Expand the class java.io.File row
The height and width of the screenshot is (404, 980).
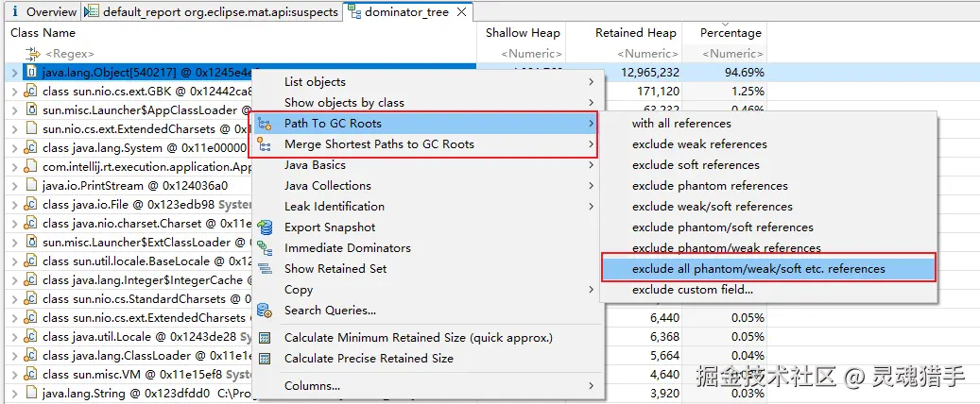pyautogui.click(x=14, y=204)
